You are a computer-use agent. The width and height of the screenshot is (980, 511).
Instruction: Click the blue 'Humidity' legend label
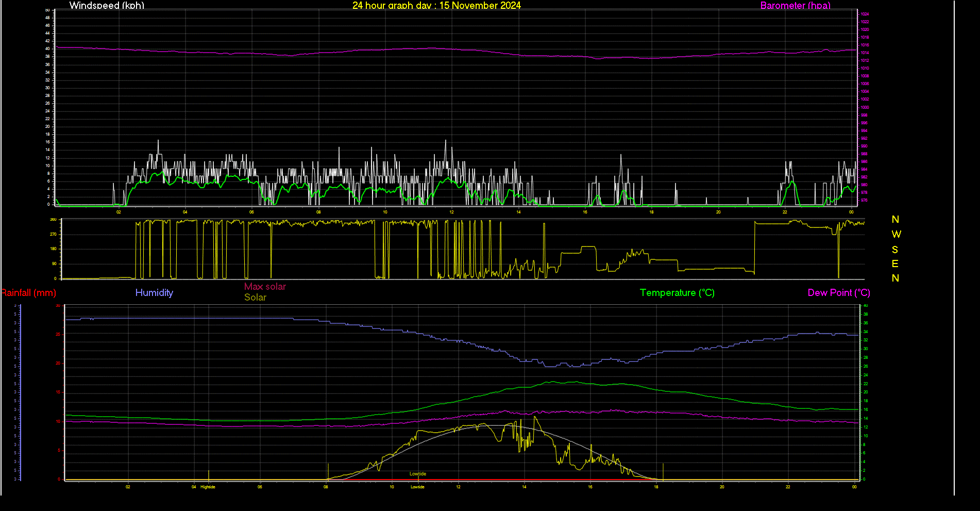click(x=154, y=293)
